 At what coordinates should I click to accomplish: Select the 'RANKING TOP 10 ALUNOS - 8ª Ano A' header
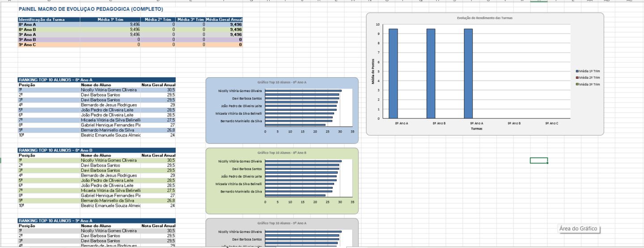coord(97,80)
